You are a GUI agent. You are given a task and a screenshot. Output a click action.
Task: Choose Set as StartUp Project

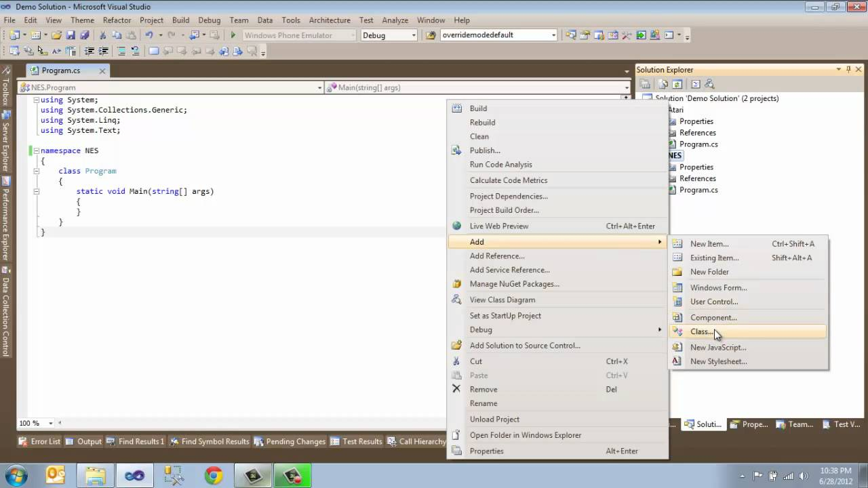point(557,316)
